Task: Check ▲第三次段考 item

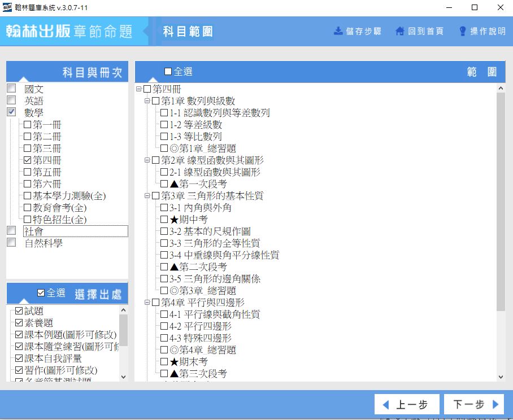Action: (x=164, y=373)
